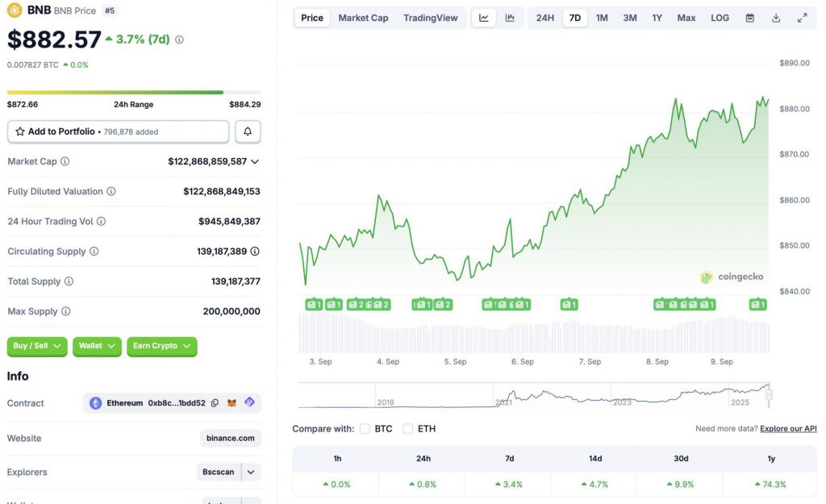
Task: Open the calendar date range picker
Action: (x=750, y=18)
